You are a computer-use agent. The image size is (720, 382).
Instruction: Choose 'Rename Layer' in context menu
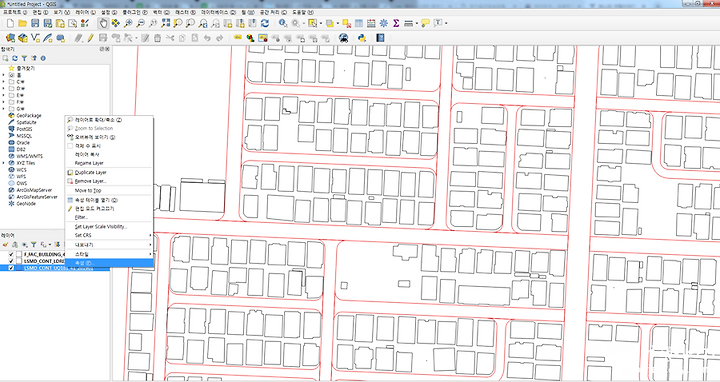109,163
